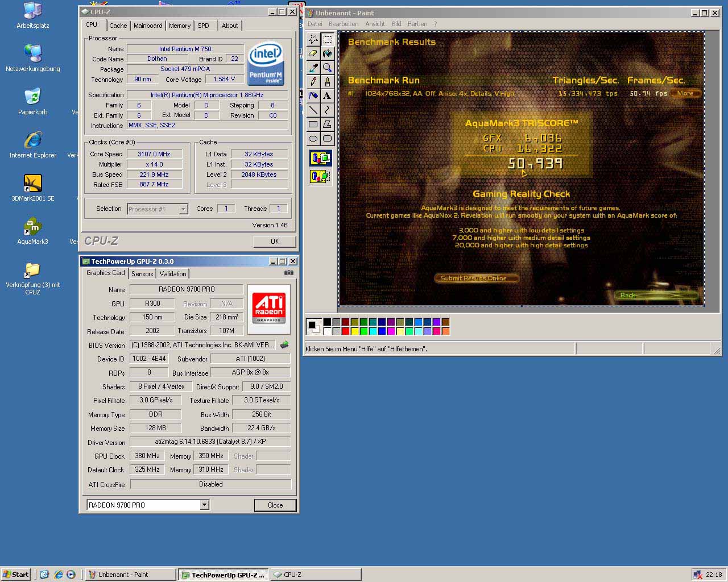This screenshot has width=728, height=582.
Task: Pick the white color swatch in palette
Action: click(327, 331)
